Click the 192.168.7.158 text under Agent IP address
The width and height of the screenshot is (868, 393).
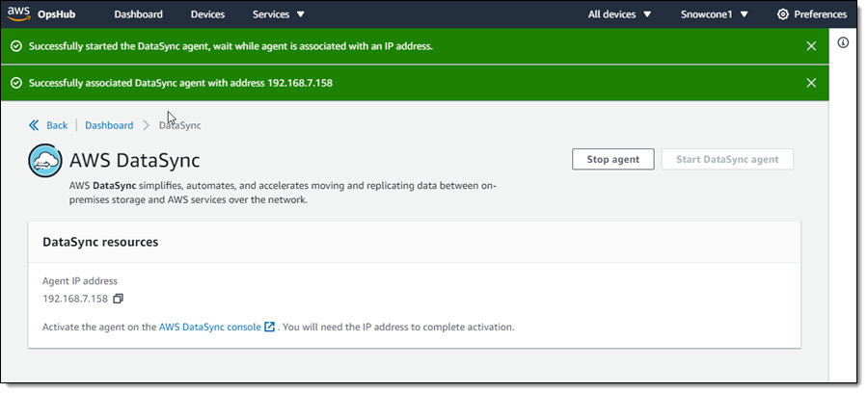75,299
